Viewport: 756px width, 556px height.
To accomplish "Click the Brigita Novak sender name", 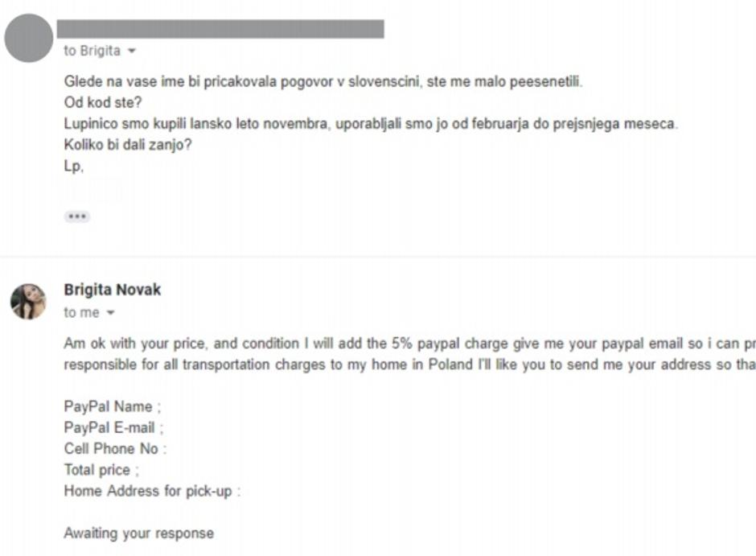I will (x=112, y=290).
